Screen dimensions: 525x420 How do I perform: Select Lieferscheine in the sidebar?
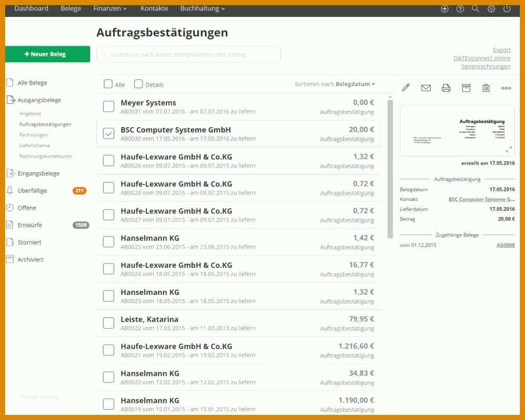(x=34, y=145)
